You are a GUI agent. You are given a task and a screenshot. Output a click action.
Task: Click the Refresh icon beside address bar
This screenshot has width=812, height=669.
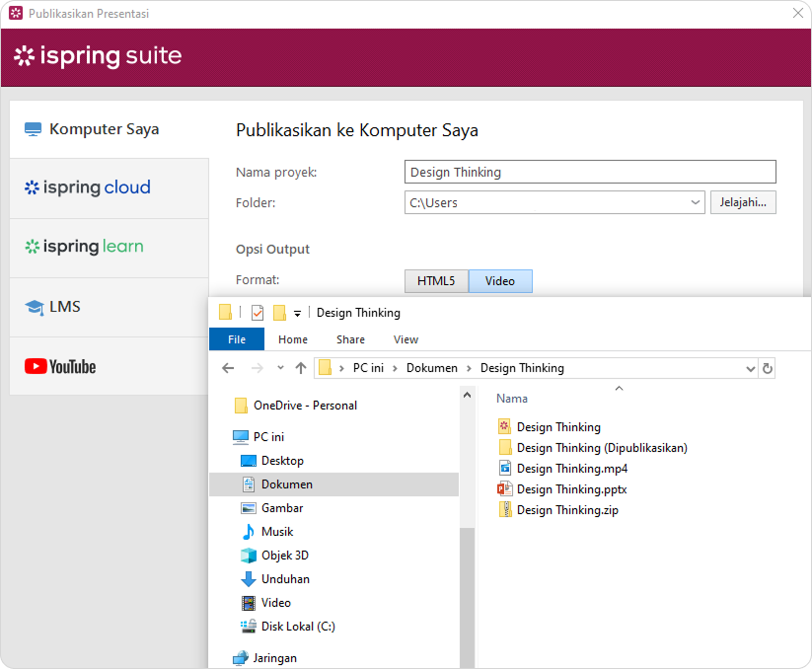click(x=768, y=368)
